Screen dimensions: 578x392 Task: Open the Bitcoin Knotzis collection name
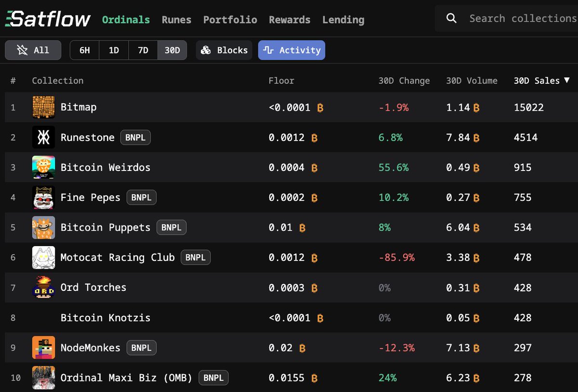click(105, 318)
